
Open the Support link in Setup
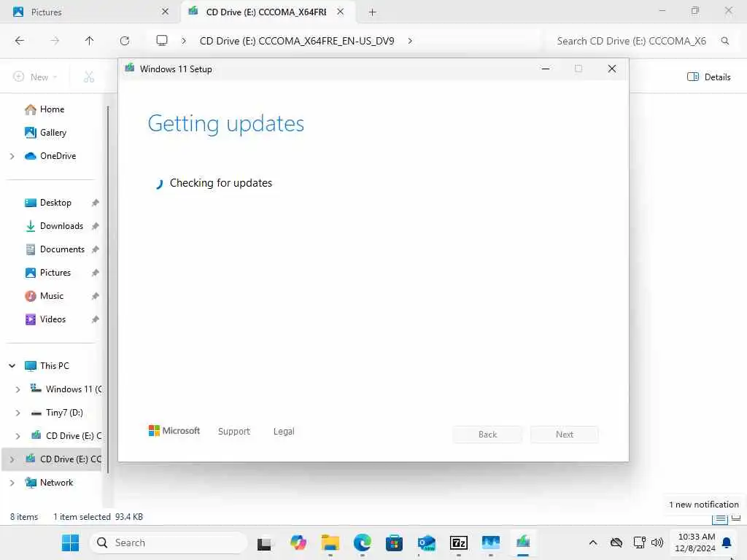click(234, 431)
